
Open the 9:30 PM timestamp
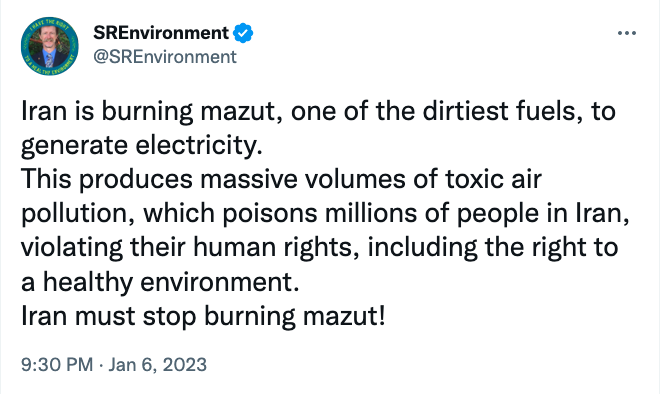[57, 365]
